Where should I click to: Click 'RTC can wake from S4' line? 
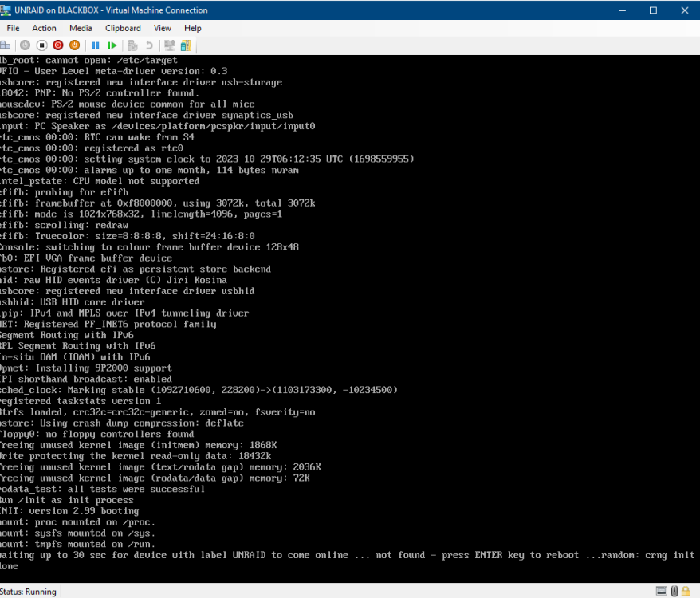pos(97,137)
